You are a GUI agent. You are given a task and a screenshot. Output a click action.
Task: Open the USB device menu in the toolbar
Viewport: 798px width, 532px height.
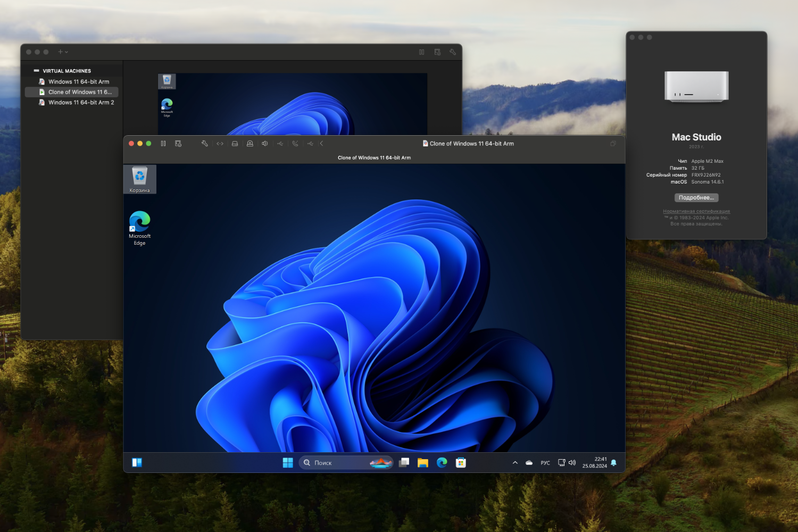click(280, 143)
